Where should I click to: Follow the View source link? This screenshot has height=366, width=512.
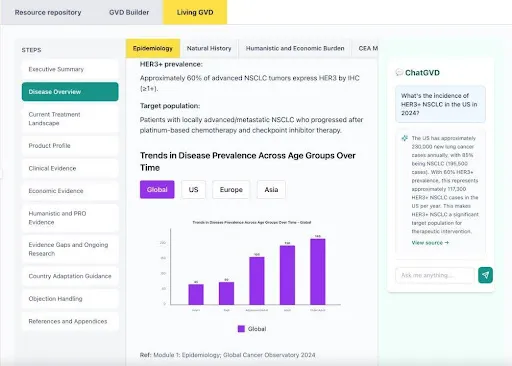click(430, 243)
